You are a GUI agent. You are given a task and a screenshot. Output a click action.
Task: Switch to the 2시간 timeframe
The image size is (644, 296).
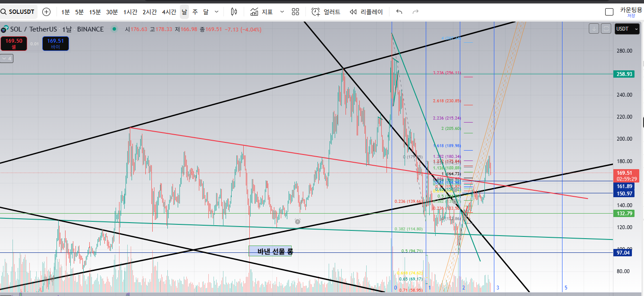150,12
